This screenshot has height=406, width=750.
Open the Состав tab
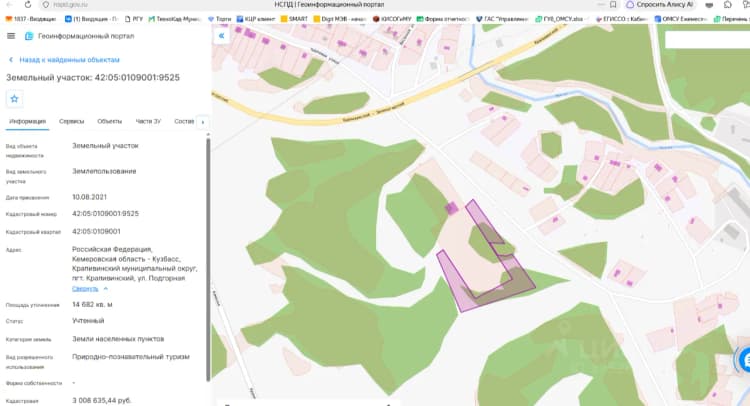coord(184,121)
